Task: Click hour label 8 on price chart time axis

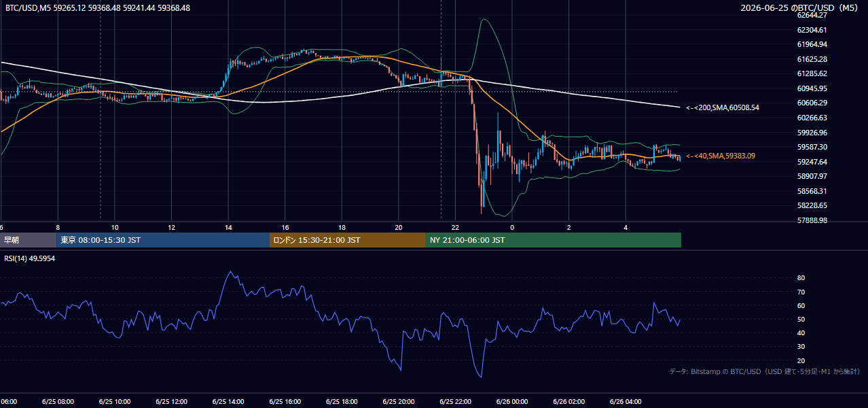Action: tap(58, 228)
